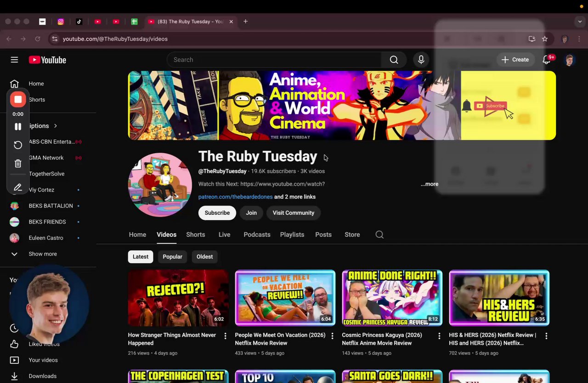Screen dimensions: 588x383
Task: Open the HIS&HERS REVIEW thumbnail
Action: click(499, 298)
